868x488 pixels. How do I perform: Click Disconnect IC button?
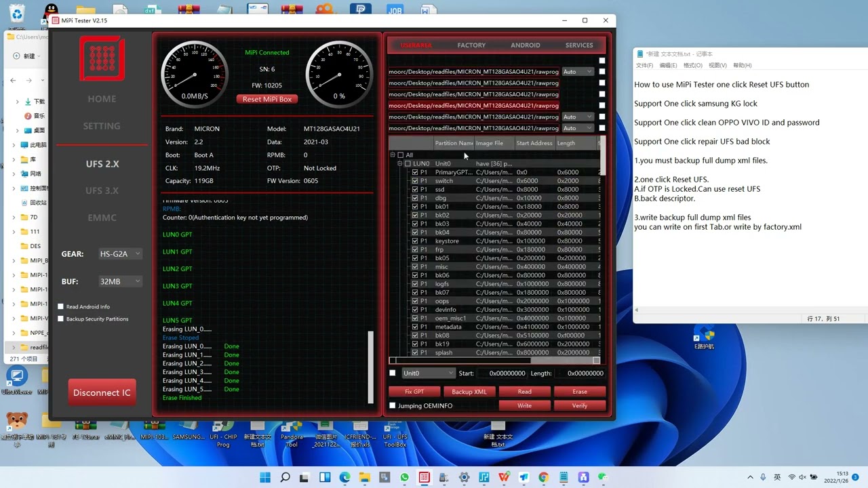tap(102, 392)
